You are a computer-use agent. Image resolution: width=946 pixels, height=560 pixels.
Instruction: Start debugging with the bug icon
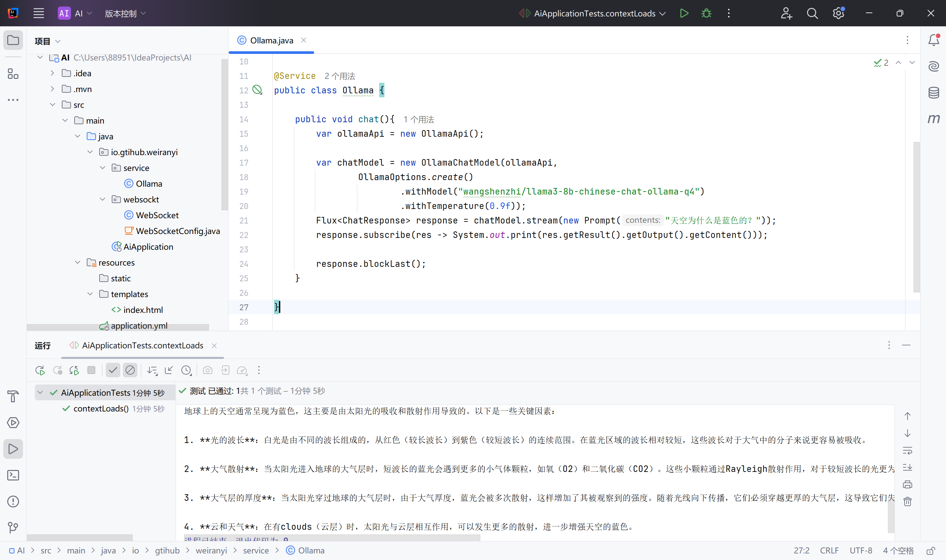(706, 13)
